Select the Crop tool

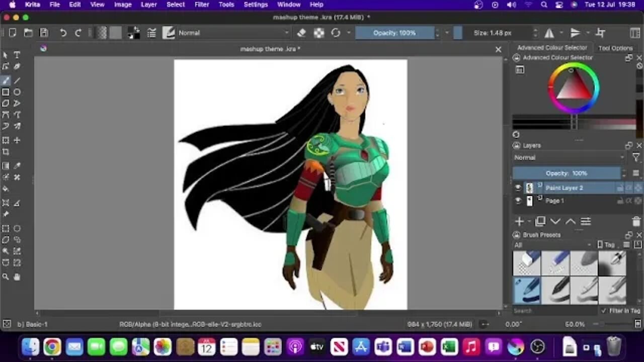[6, 152]
